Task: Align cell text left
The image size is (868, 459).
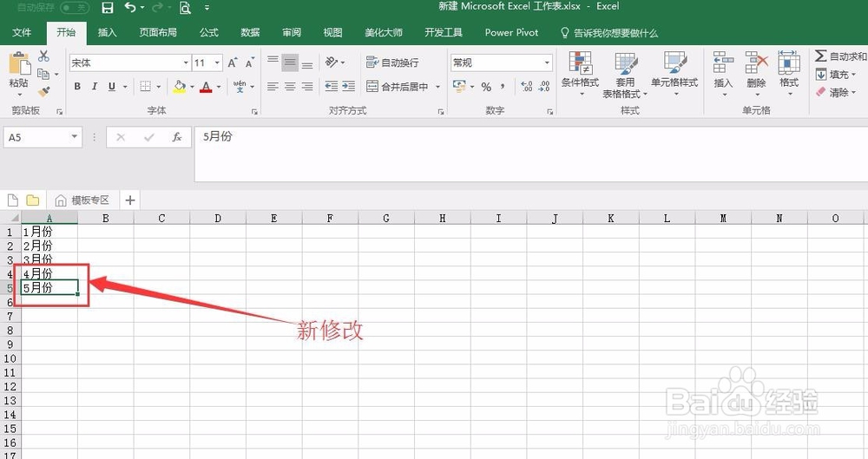Action: (x=273, y=87)
